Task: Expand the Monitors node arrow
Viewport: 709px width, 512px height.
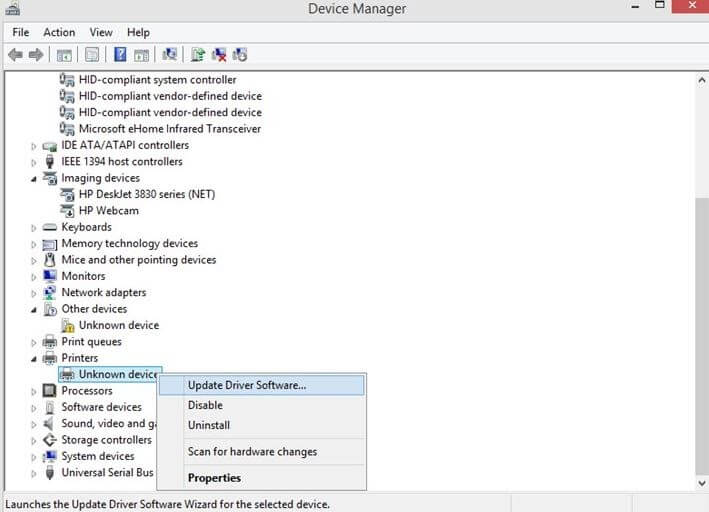Action: pyautogui.click(x=34, y=277)
